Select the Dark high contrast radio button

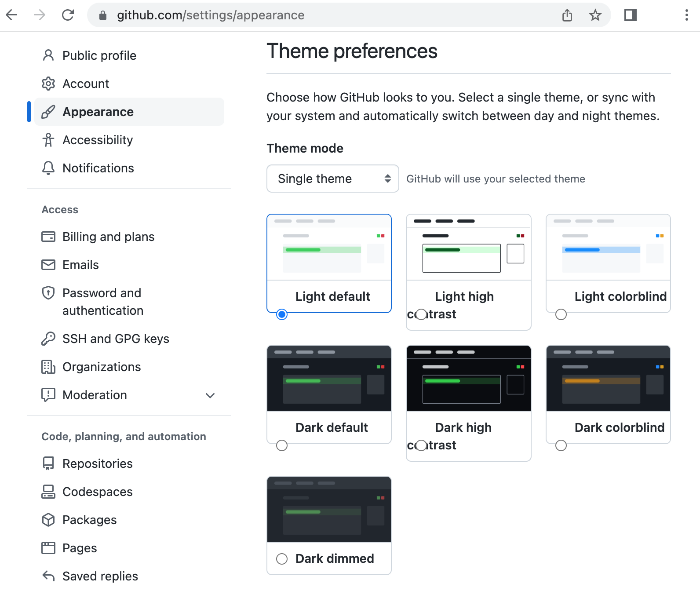[421, 445]
